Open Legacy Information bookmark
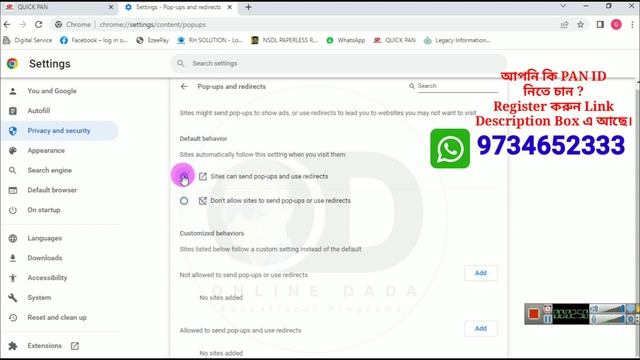 [457, 40]
